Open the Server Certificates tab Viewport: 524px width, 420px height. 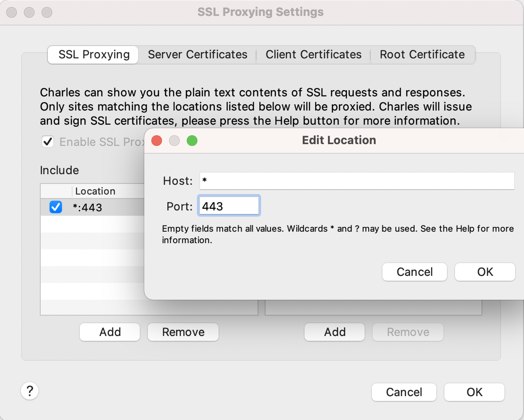(197, 55)
